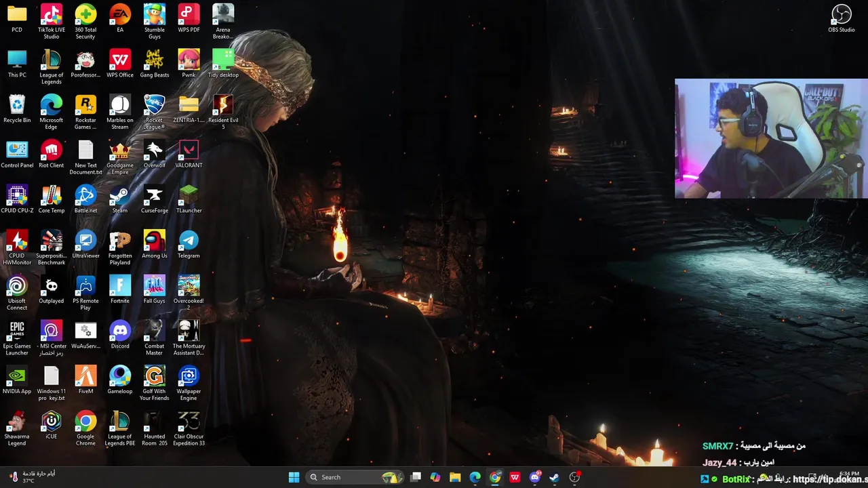Image resolution: width=868 pixels, height=488 pixels.
Task: Launch Epic Games Launcher icon
Action: [17, 338]
